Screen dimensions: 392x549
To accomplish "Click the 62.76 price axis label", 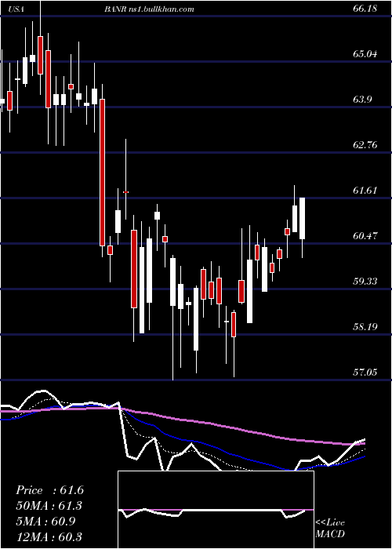I will coord(365,145).
